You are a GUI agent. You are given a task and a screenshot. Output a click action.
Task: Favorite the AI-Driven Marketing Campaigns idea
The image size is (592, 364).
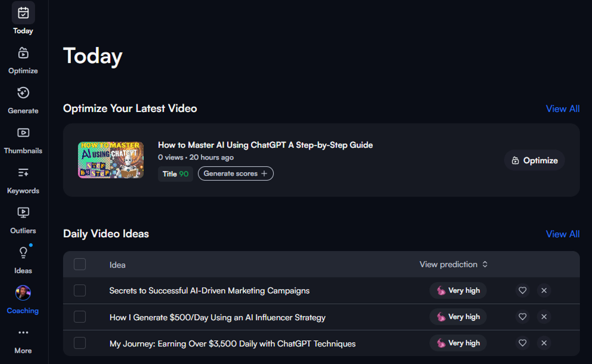point(522,291)
